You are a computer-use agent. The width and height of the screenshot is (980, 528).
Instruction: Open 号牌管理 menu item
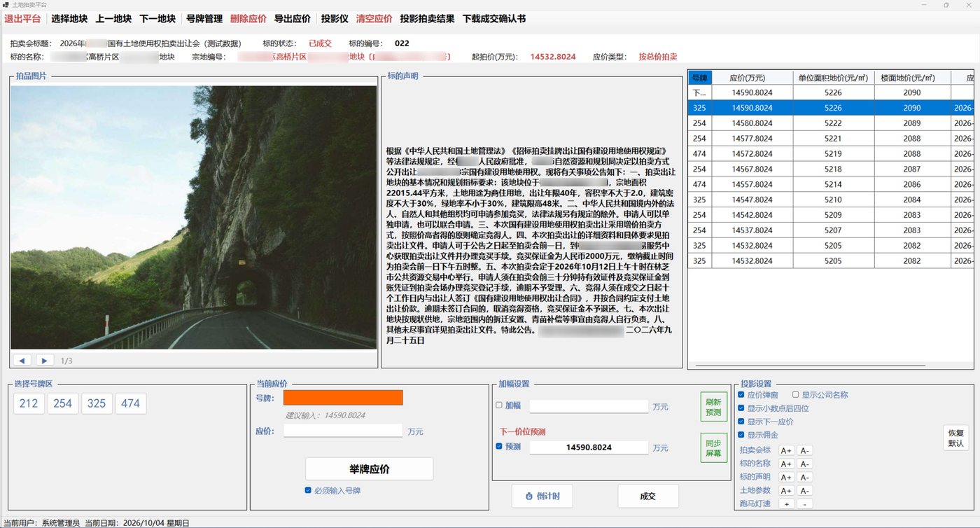tap(204, 19)
